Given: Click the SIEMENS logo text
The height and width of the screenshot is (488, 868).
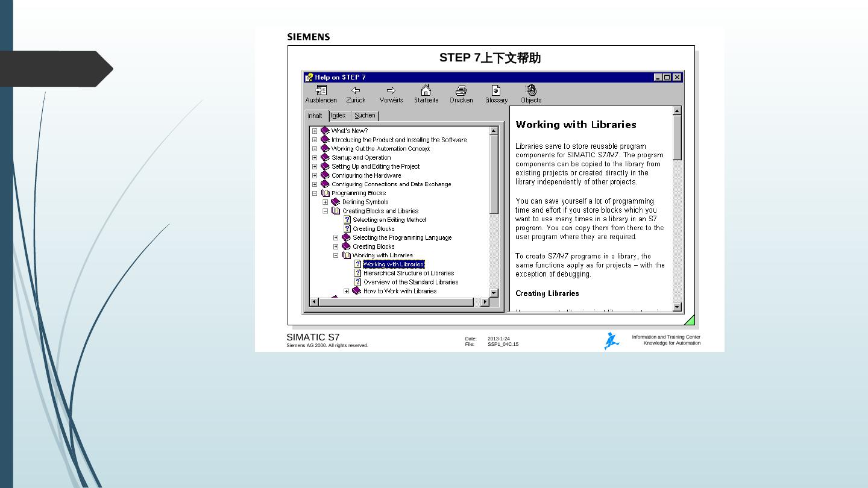Looking at the screenshot, I should point(309,37).
